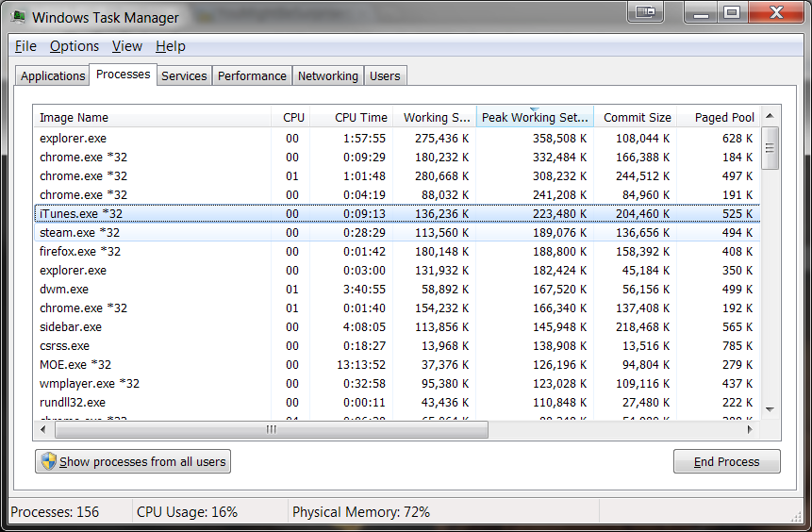Sort by Working Set column header

click(x=435, y=117)
